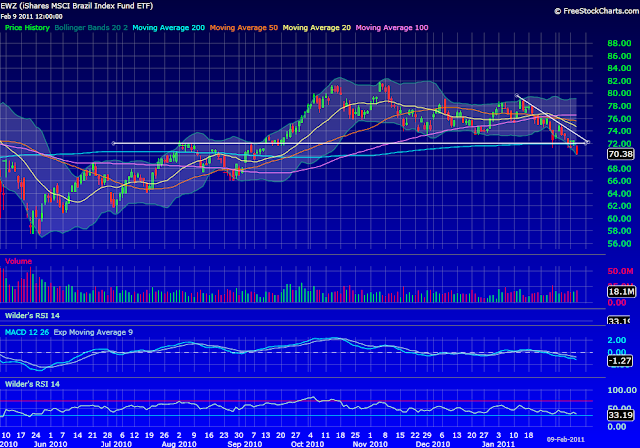Click the -1.27 MACD value box
The height and width of the screenshot is (448, 640).
(620, 361)
